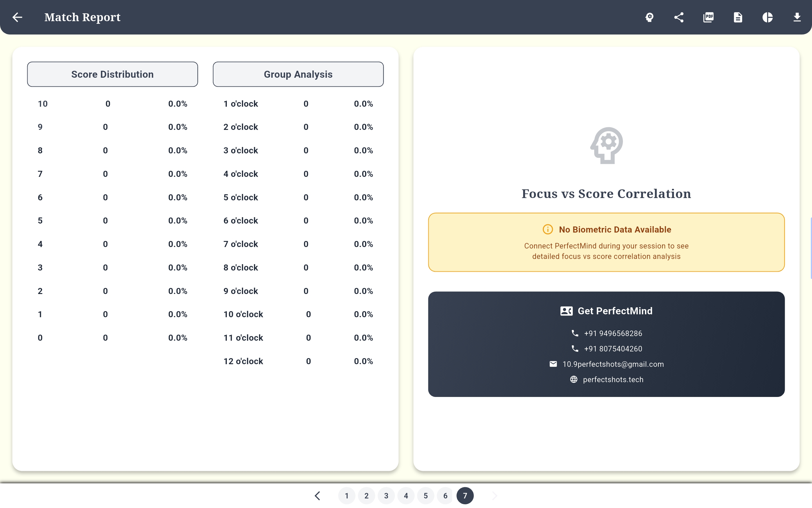
Task: Switch to page 1
Action: [347, 496]
